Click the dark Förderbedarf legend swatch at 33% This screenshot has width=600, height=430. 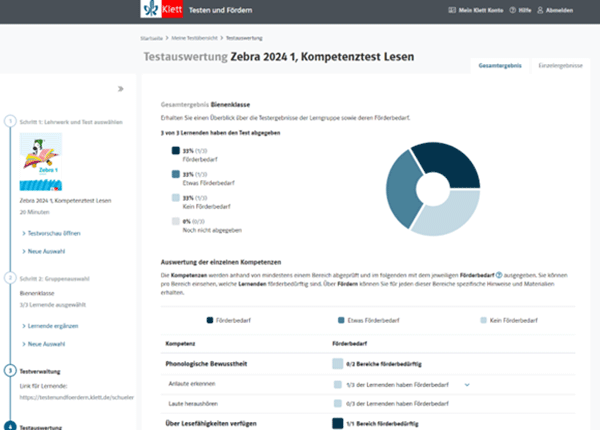point(176,151)
